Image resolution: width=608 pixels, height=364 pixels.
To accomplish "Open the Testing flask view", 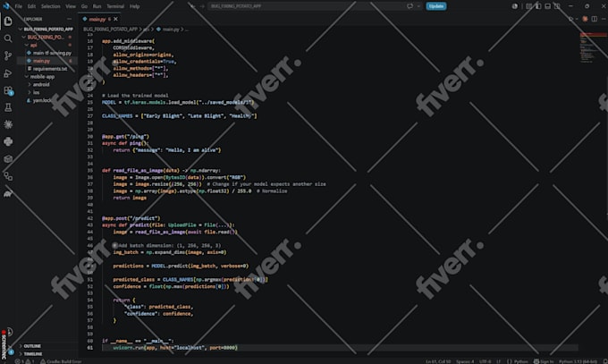I will point(8,107).
